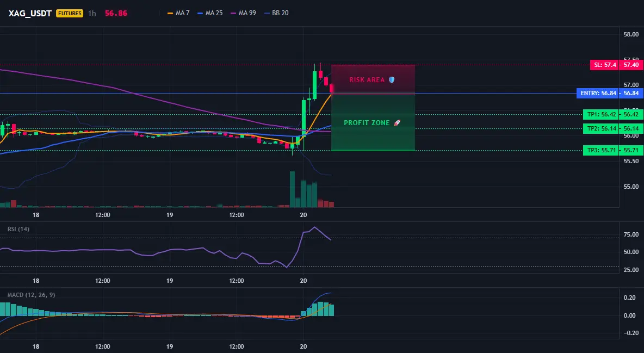
Task: Click the tallest green volume bar
Action: coord(293,189)
